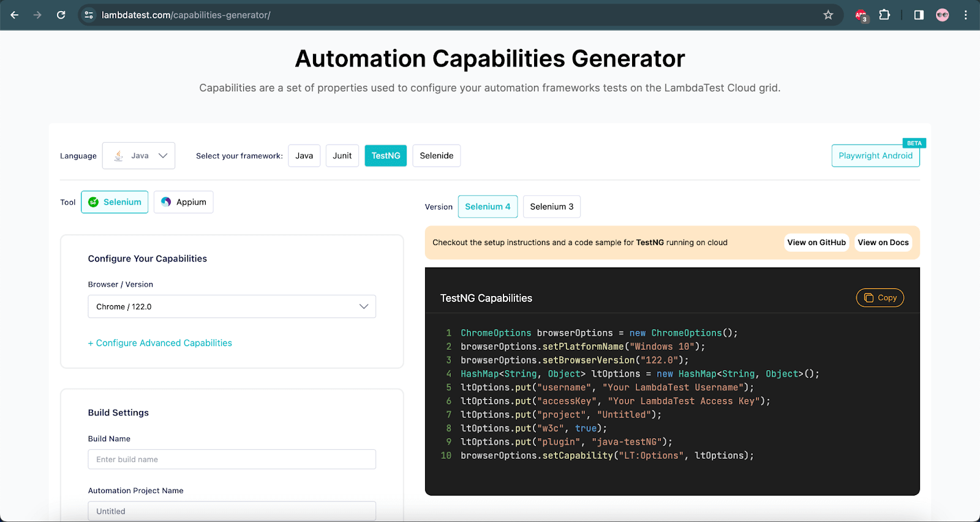Click code line setCapability LT:Options
Image resolution: width=980 pixels, height=522 pixels.
[x=607, y=455]
